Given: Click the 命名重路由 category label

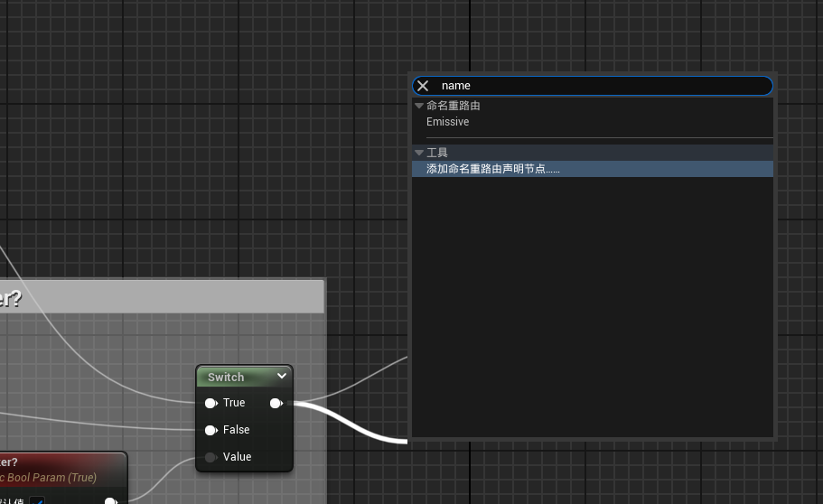Looking at the screenshot, I should pyautogui.click(x=453, y=106).
